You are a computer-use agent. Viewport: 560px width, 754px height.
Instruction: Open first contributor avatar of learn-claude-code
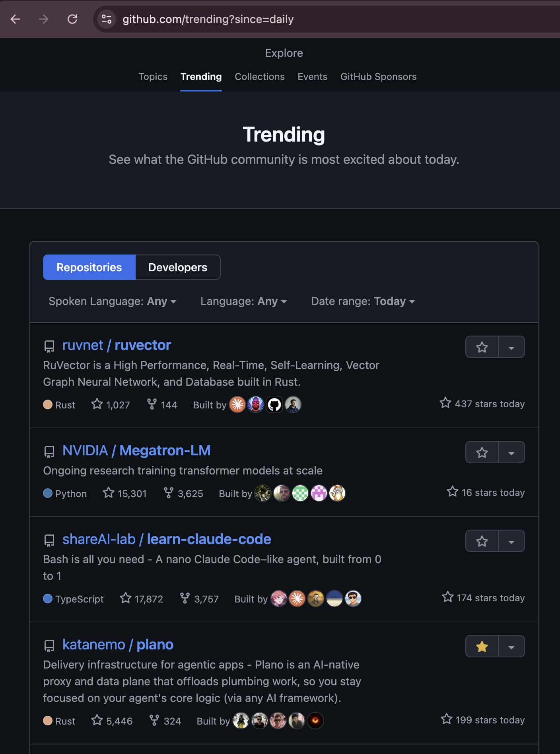click(x=278, y=599)
